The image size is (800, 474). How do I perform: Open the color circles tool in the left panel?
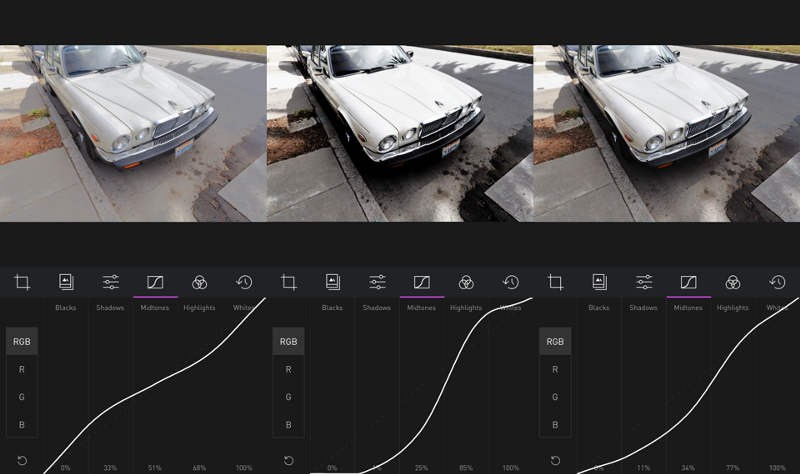pos(199,283)
